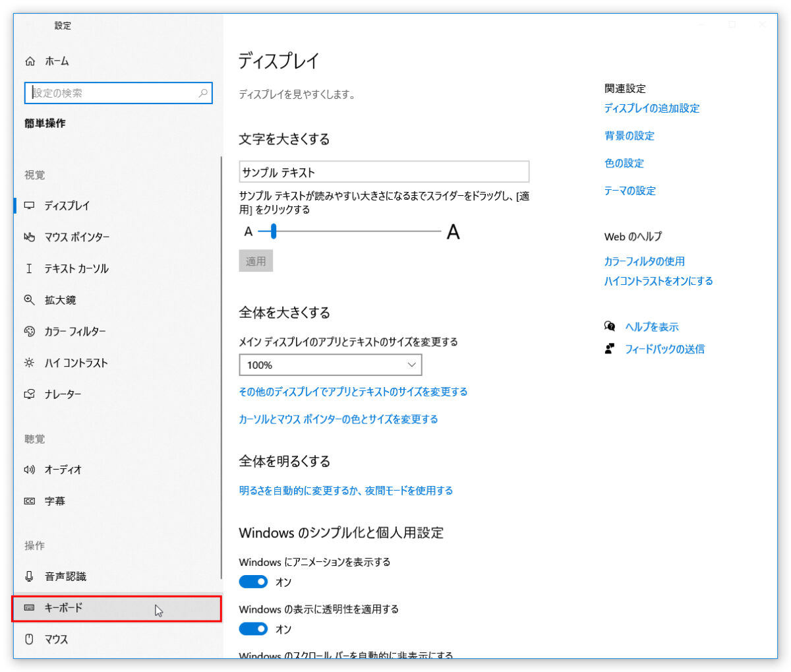Viewport: 791px width, 672px height.
Task: Open キーボード settings page
Action: [x=117, y=607]
